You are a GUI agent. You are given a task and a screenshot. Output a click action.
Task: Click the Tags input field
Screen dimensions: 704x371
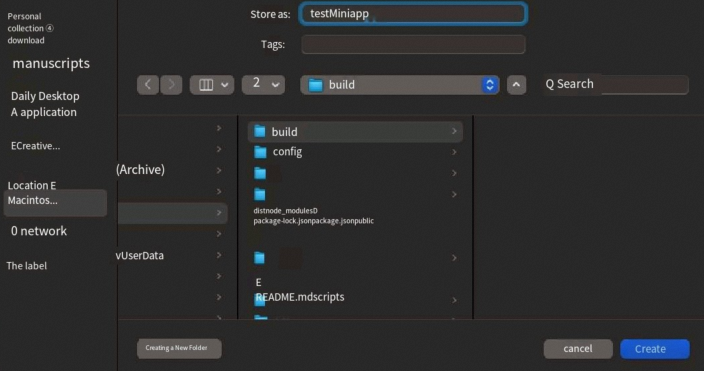point(413,44)
